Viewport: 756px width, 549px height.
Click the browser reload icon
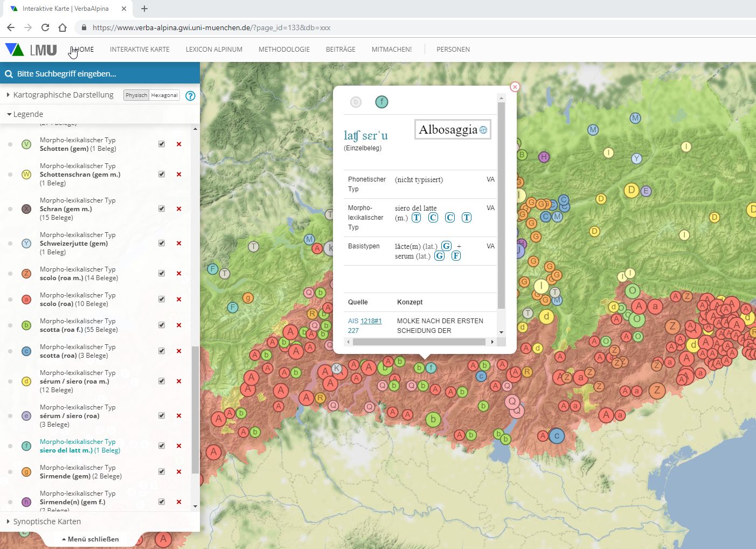[x=45, y=27]
